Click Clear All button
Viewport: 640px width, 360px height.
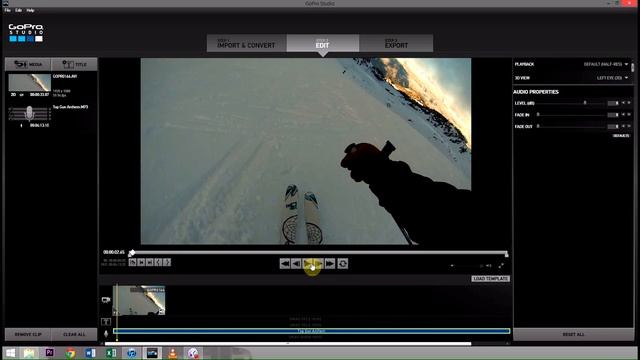point(74,334)
